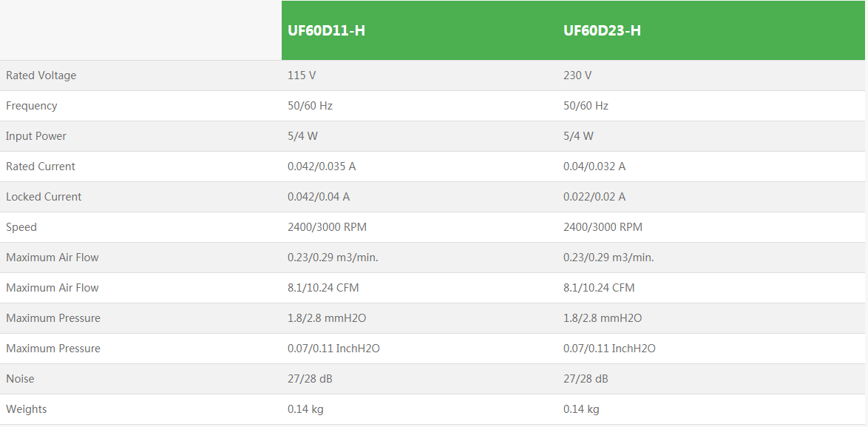Select the Noise row label
Screen dimensions: 868x427
tap(20, 379)
